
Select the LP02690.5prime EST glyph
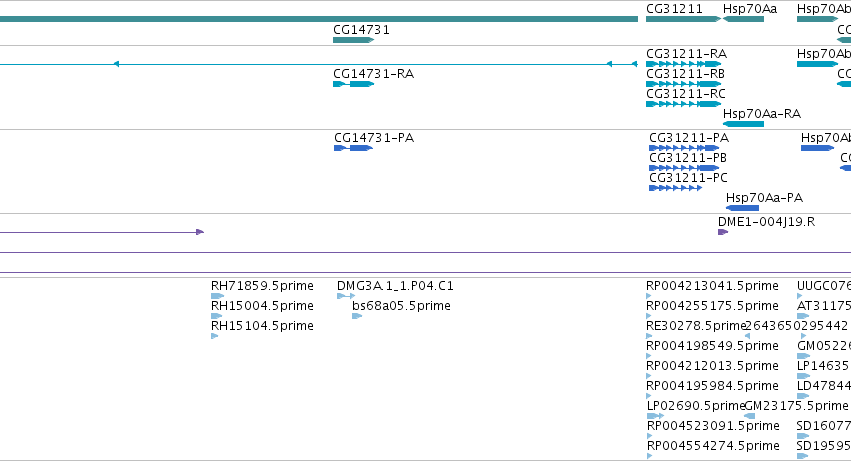pos(656,416)
